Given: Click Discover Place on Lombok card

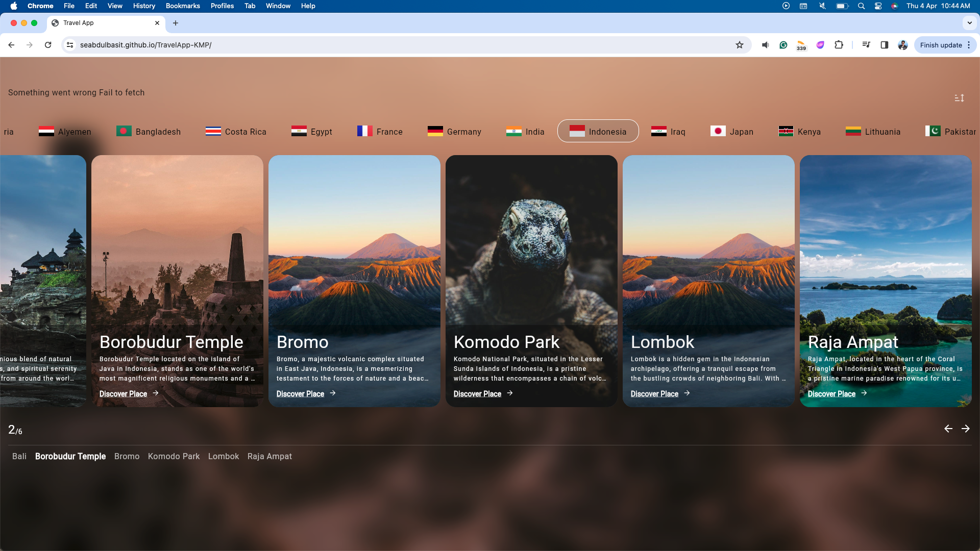Looking at the screenshot, I should click(x=660, y=394).
